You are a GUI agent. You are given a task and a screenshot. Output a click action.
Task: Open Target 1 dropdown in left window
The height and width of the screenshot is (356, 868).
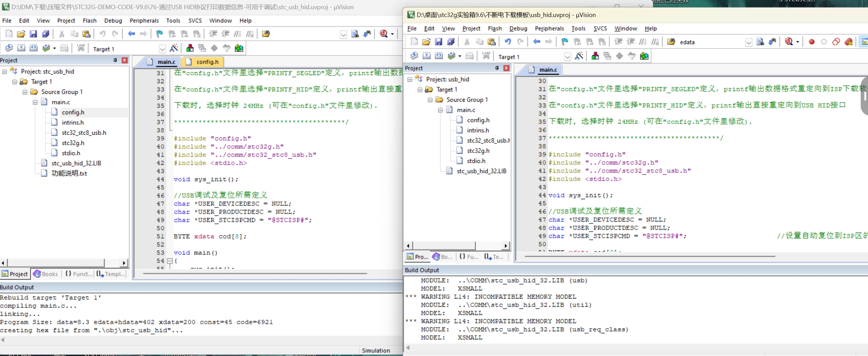point(162,49)
